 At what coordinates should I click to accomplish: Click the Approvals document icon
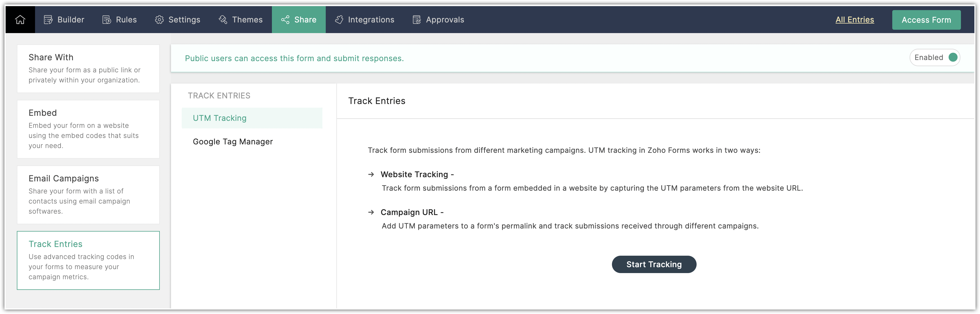(417, 20)
